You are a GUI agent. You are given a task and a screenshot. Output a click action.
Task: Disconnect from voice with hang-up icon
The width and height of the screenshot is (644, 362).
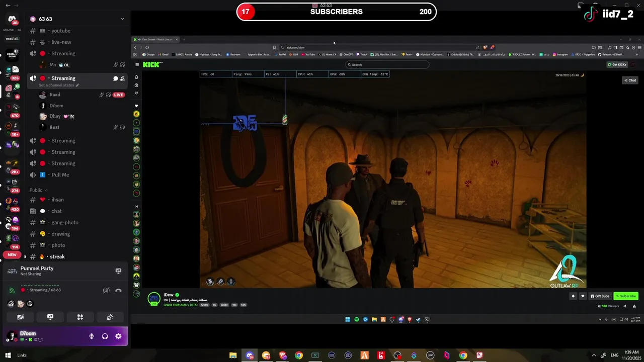(118, 290)
